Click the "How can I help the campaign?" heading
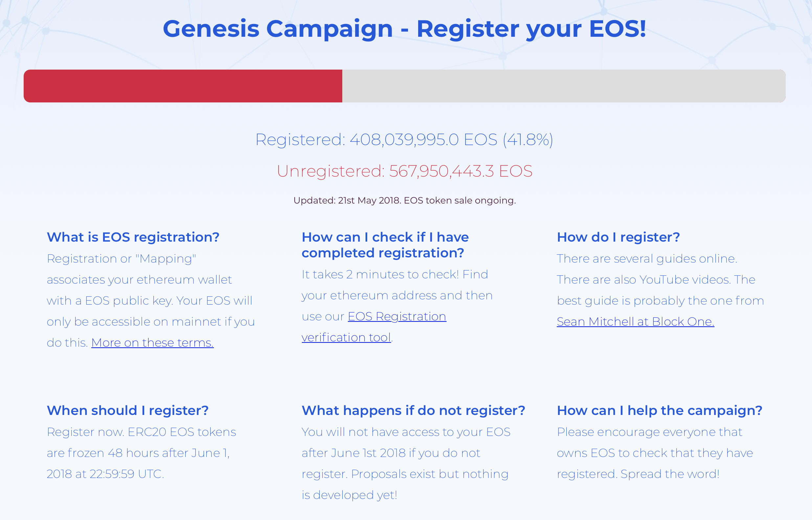The height and width of the screenshot is (520, 812). [x=659, y=411]
